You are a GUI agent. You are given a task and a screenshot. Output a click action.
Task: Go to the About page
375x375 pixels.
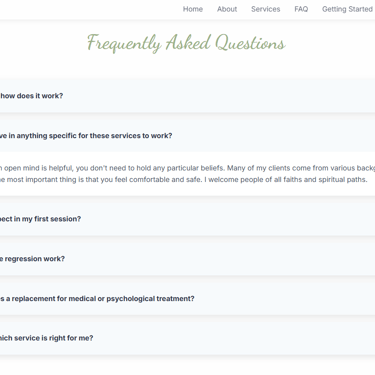(x=227, y=9)
